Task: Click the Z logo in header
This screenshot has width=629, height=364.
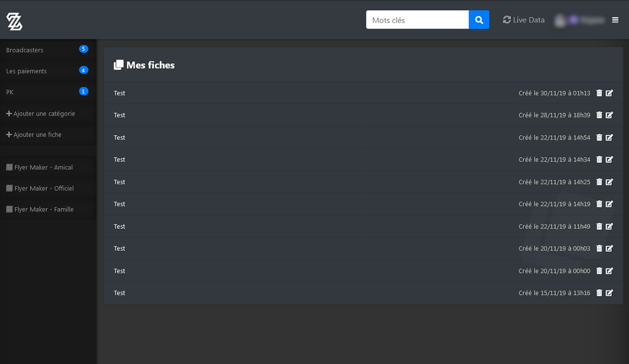Action: pos(14,21)
